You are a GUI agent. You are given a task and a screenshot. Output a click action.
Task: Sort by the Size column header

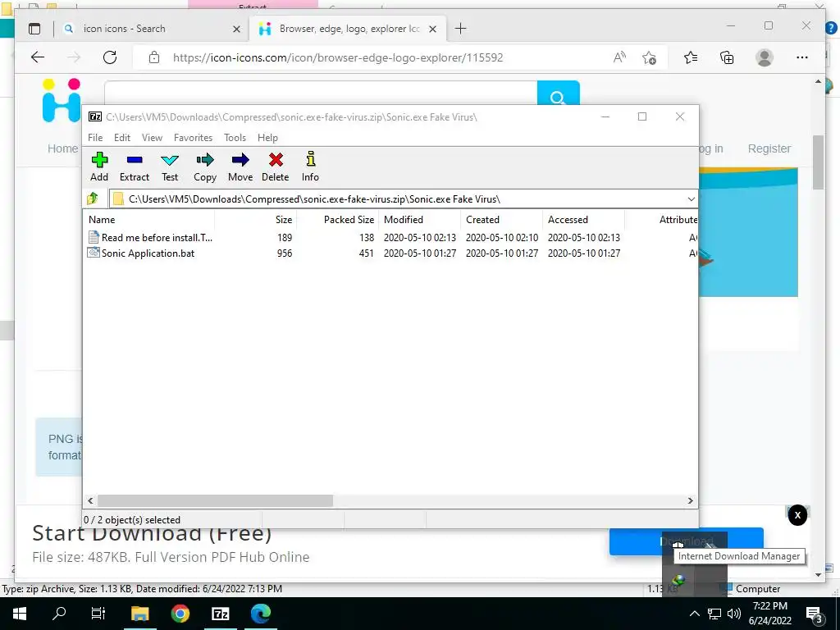[x=256, y=220]
